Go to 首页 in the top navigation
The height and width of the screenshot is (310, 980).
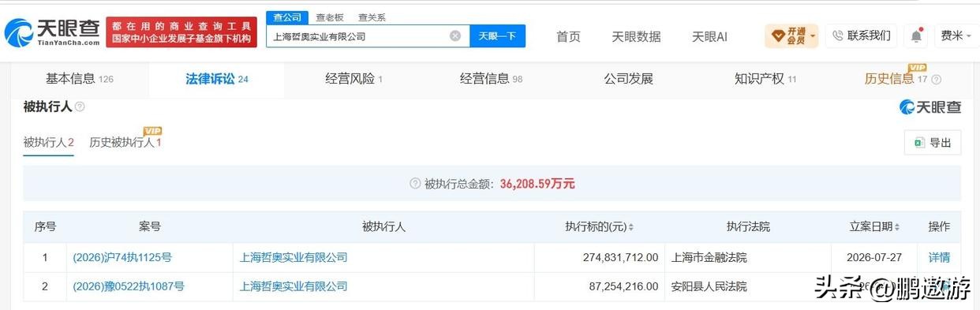pos(568,36)
